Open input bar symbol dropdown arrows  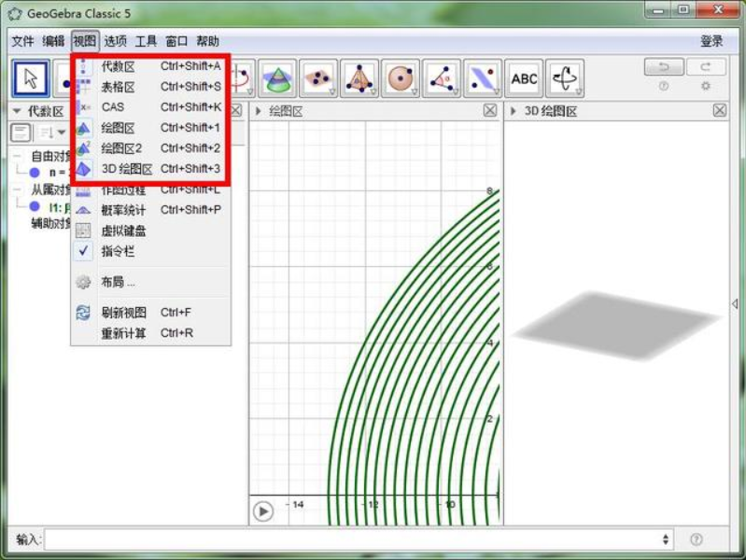tap(665, 539)
